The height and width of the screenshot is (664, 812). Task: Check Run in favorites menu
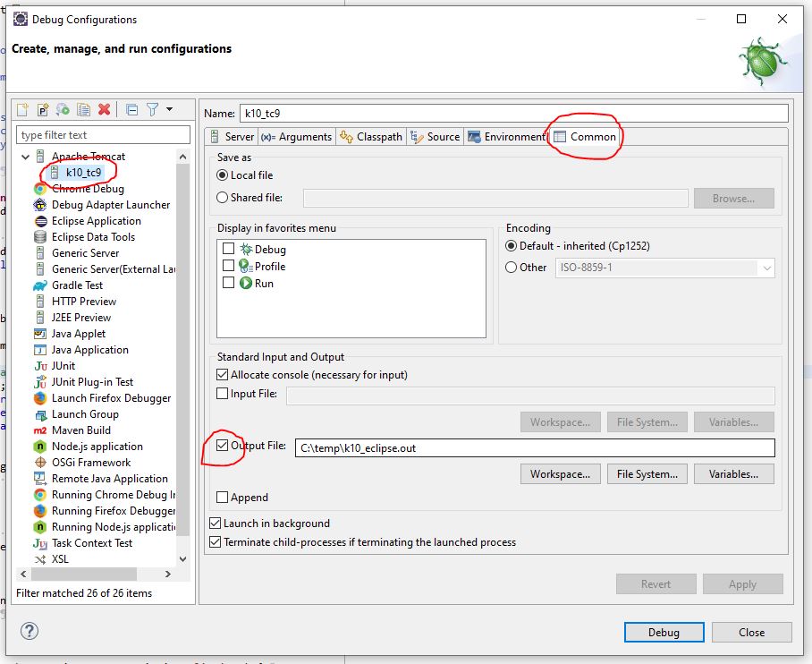pos(228,283)
